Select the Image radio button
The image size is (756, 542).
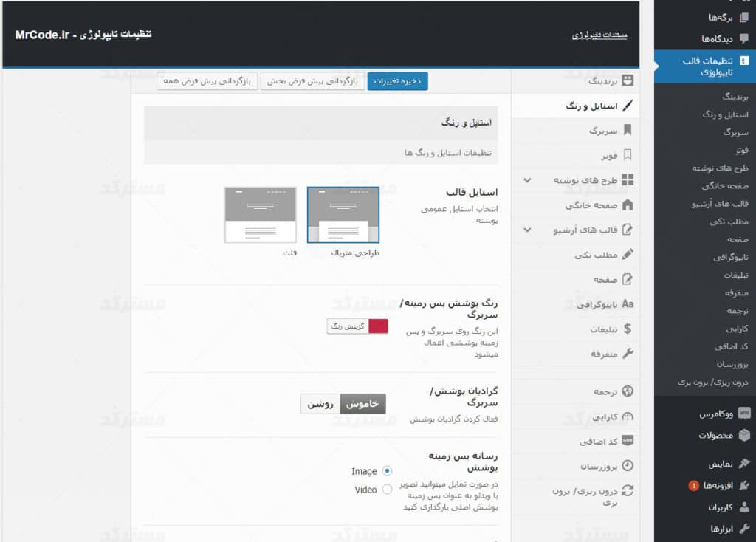pos(387,470)
